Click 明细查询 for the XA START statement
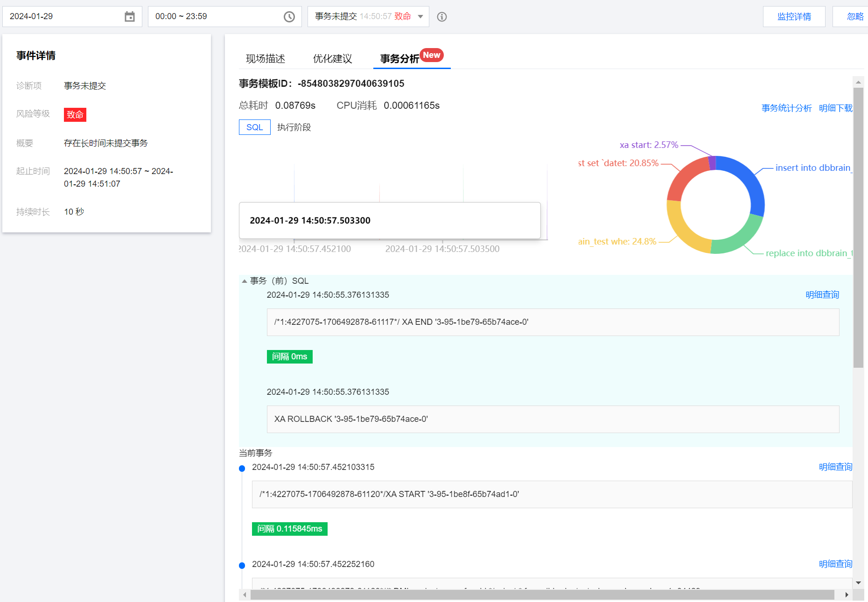 pos(835,467)
